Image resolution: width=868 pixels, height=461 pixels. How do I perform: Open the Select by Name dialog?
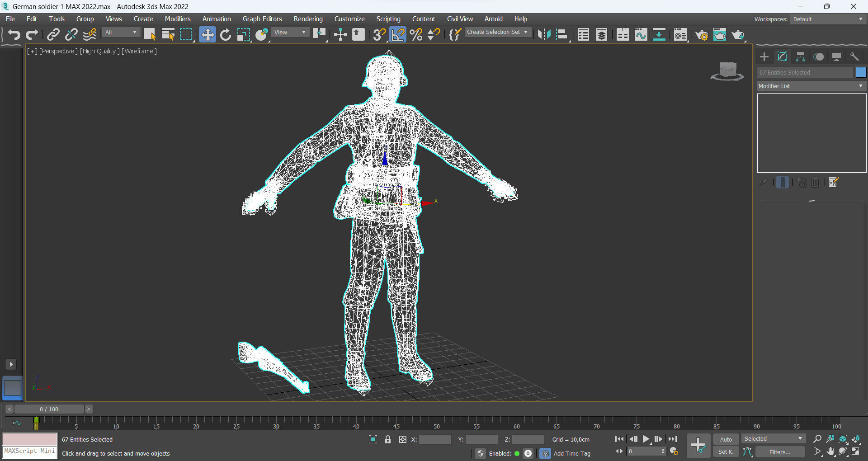coord(168,34)
